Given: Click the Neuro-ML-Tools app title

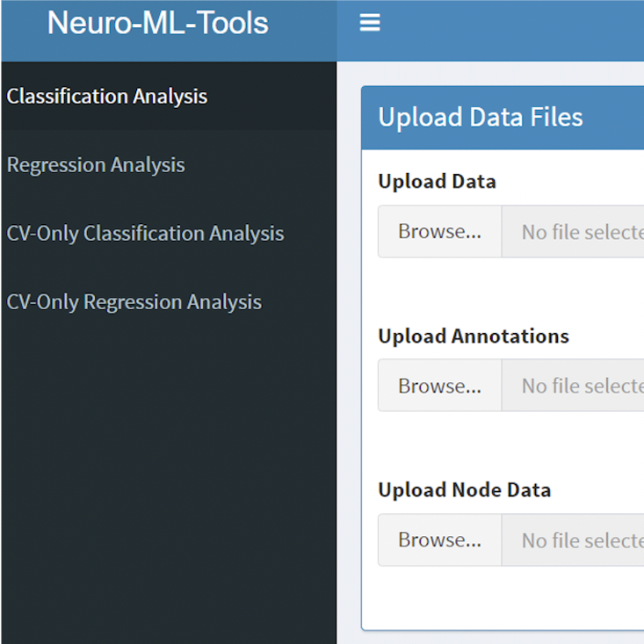Looking at the screenshot, I should point(158,24).
